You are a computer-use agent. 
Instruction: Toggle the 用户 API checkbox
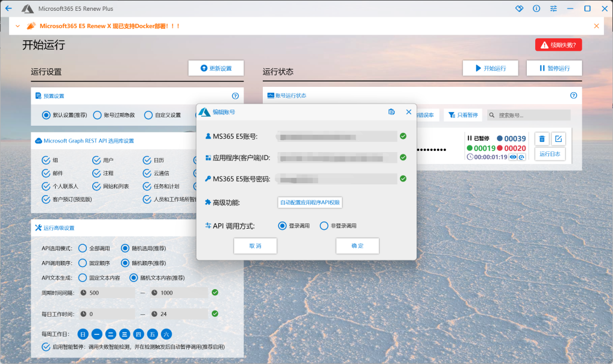click(96, 160)
